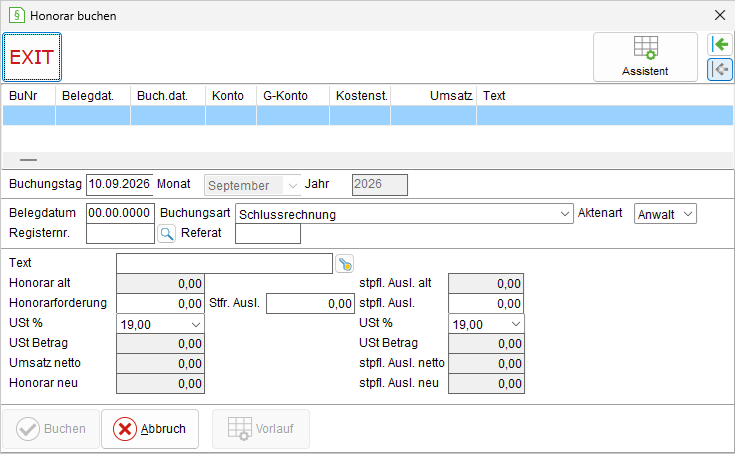735x454 pixels.
Task: Click the Konto column header
Action: [x=231, y=96]
